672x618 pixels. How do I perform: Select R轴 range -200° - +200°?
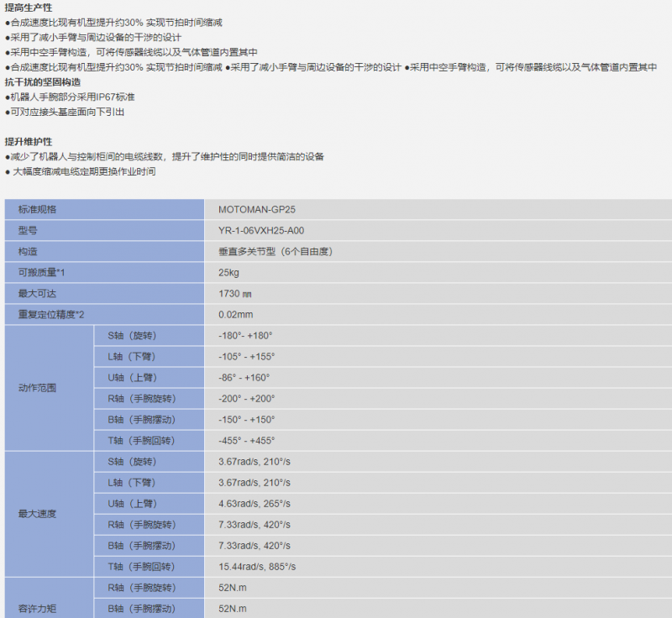click(246, 398)
